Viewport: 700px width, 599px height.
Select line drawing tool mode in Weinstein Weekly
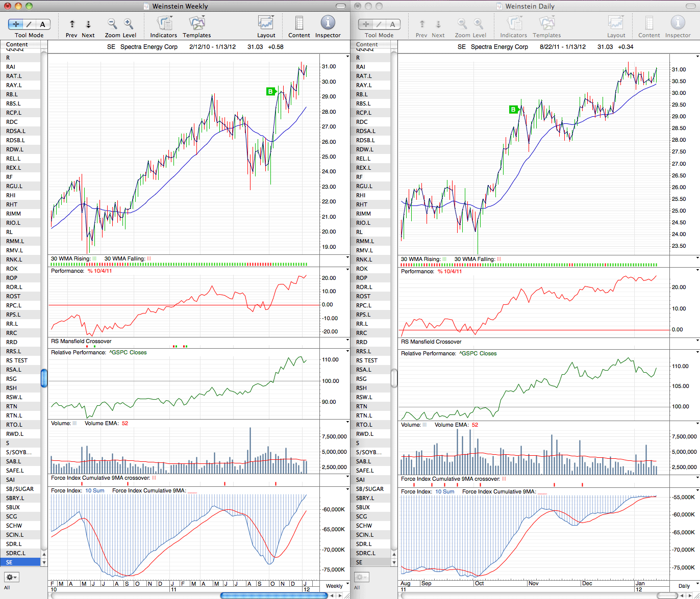pos(29,24)
